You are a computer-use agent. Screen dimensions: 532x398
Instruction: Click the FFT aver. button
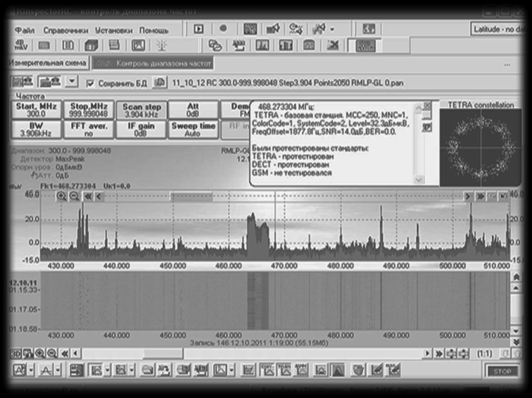pyautogui.click(x=89, y=130)
